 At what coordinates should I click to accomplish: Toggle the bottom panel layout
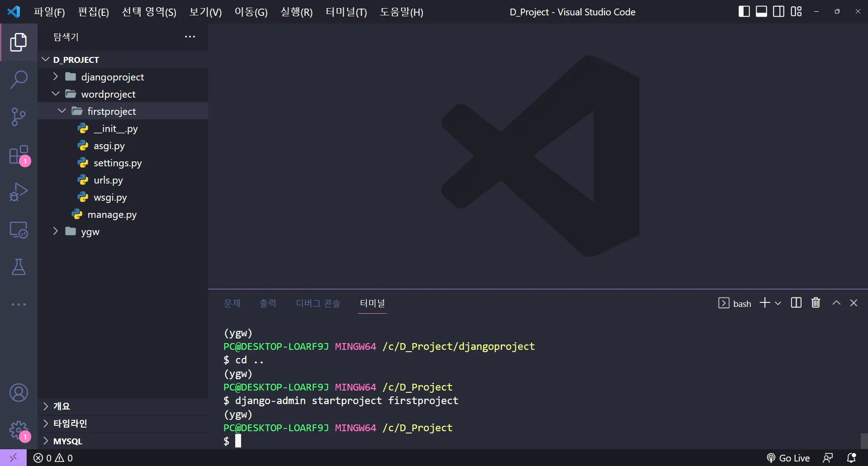[761, 11]
